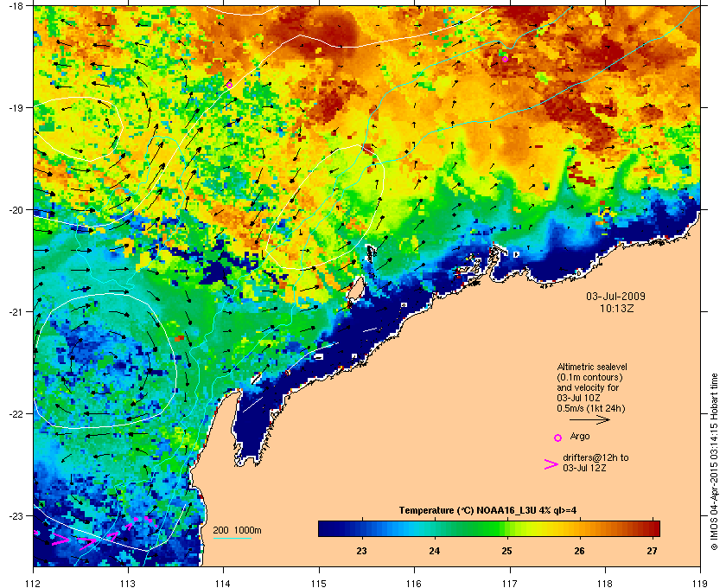Click the '(0.1m contours)' legend line
726x588 pixels.
[589, 377]
